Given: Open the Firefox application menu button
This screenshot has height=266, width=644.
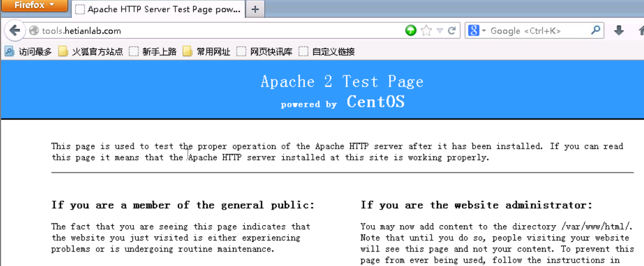Looking at the screenshot, I should point(35,6).
